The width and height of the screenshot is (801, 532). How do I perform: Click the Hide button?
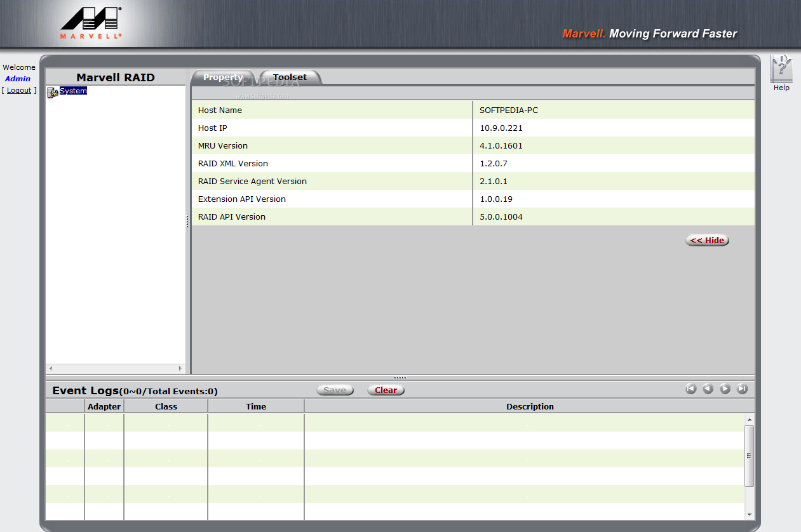(707, 240)
